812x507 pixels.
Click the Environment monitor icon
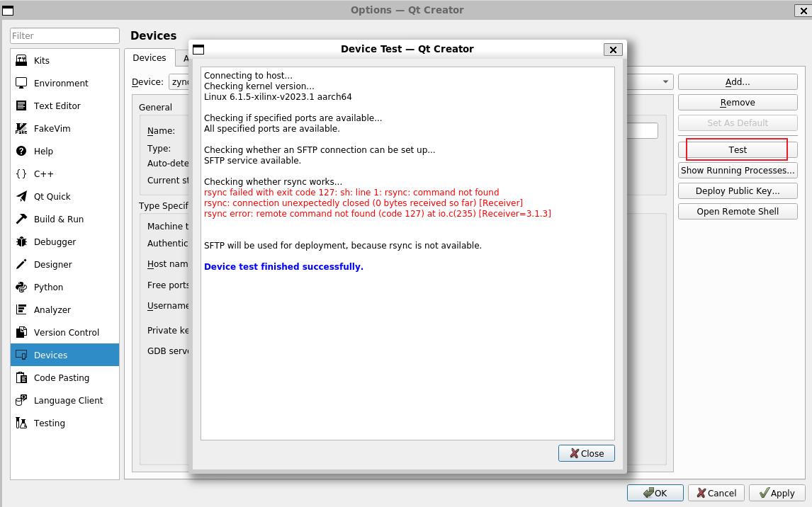(x=21, y=84)
